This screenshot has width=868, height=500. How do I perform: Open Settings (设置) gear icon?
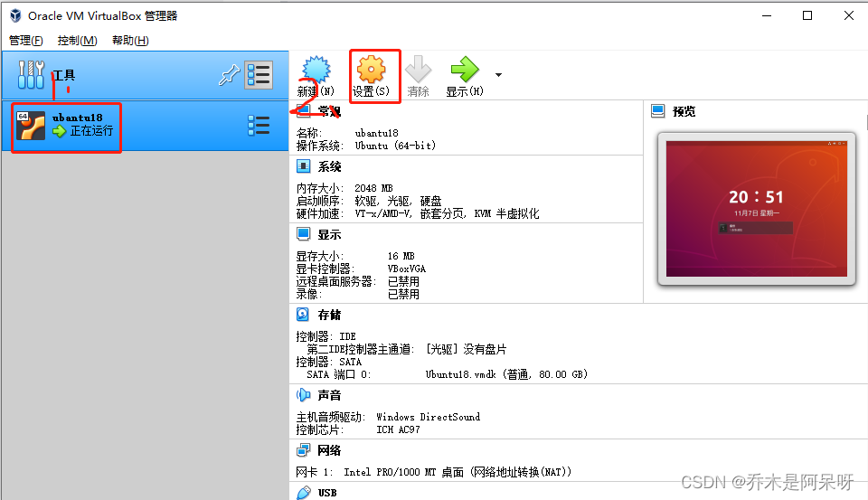point(371,70)
